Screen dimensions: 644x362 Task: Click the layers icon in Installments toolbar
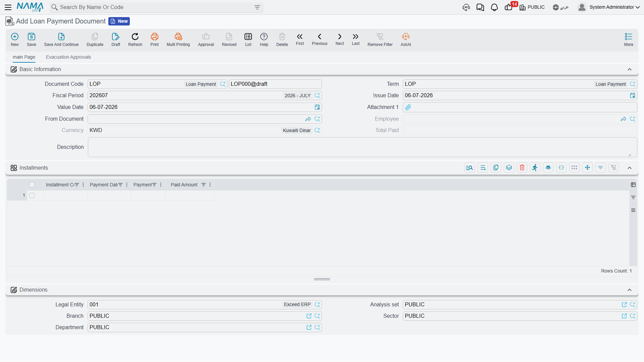pos(509,168)
